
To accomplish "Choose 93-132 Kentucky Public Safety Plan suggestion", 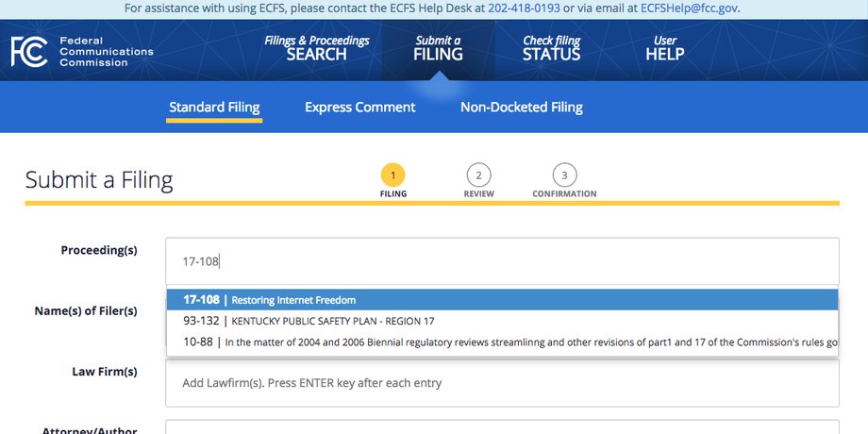I will pyautogui.click(x=503, y=321).
